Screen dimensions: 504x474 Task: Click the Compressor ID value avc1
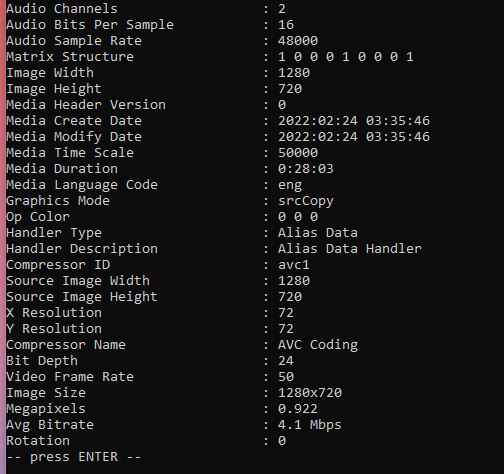(294, 265)
